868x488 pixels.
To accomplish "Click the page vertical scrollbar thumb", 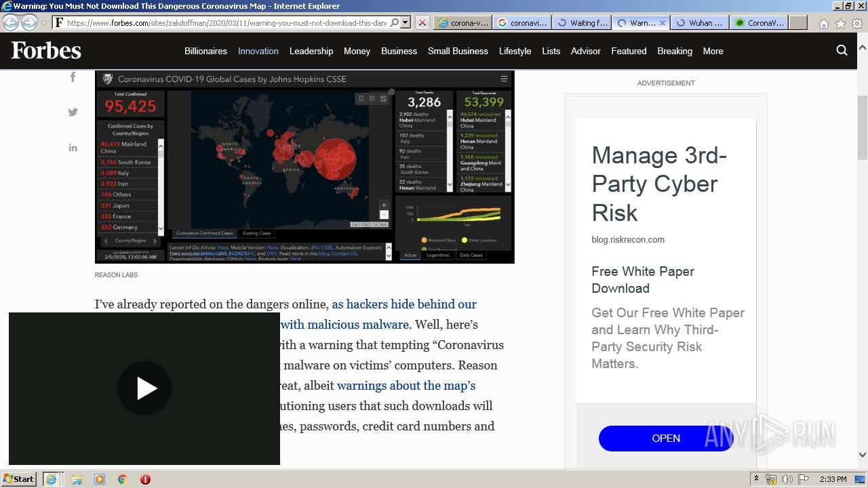I will pyautogui.click(x=862, y=128).
